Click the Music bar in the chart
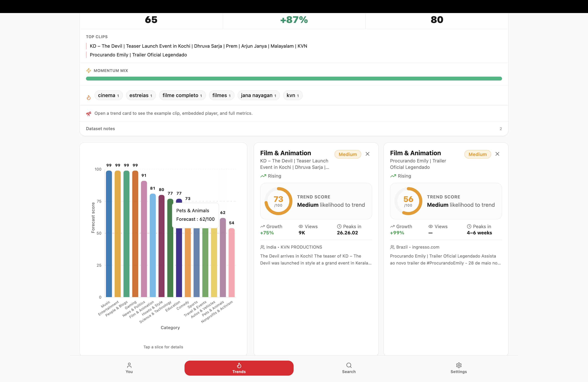 [109, 234]
